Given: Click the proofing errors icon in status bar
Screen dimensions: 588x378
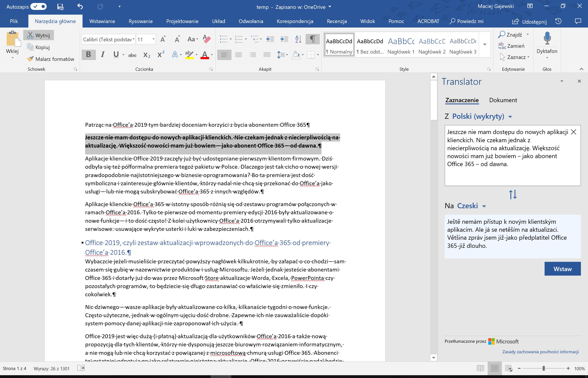Looking at the screenshot, I should (x=81, y=368).
